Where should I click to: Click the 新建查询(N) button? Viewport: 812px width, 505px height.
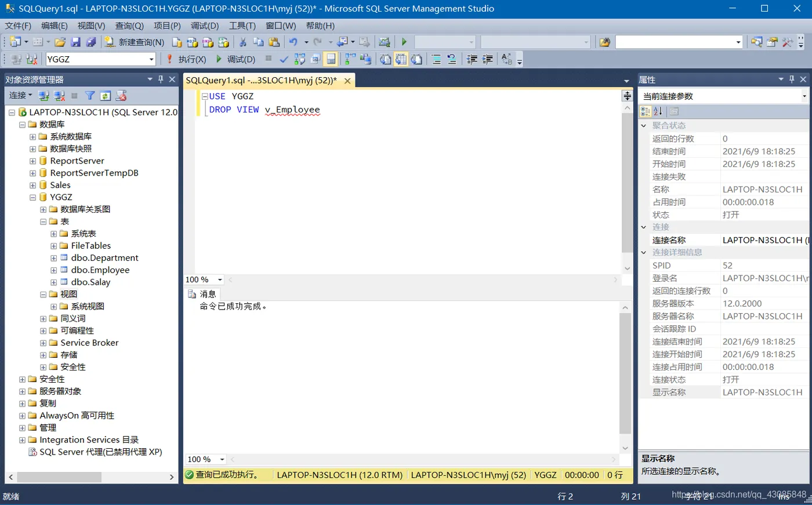click(135, 42)
